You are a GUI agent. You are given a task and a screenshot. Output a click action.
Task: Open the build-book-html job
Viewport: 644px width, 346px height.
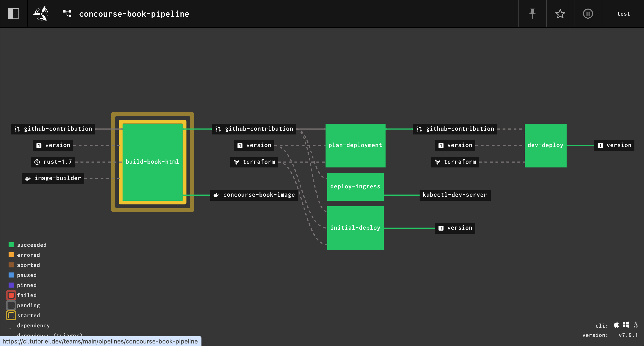pos(152,162)
